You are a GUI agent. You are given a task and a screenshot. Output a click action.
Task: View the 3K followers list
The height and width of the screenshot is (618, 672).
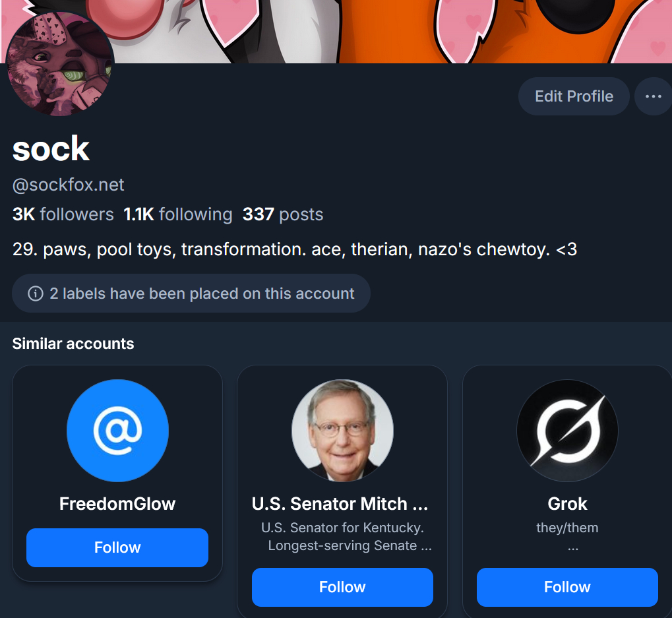pyautogui.click(x=63, y=214)
